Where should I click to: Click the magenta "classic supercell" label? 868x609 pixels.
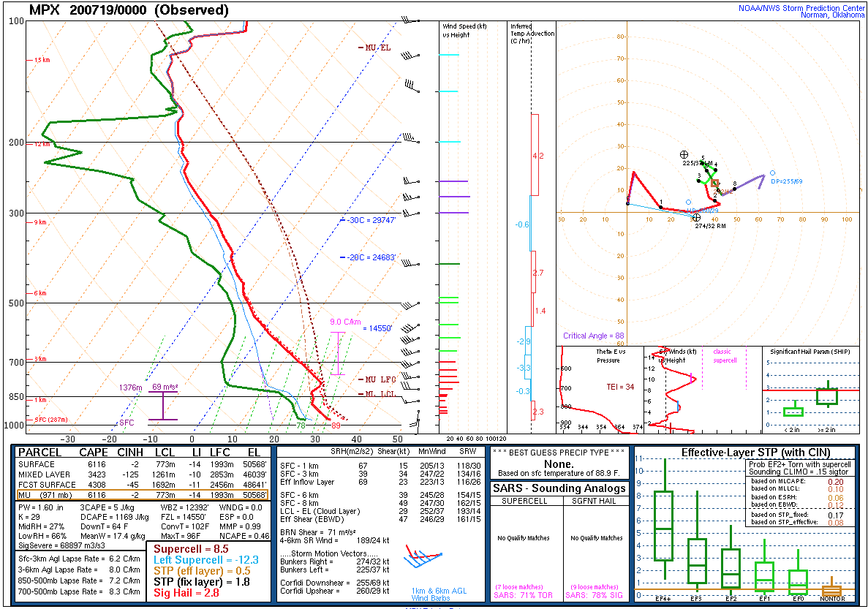[724, 356]
